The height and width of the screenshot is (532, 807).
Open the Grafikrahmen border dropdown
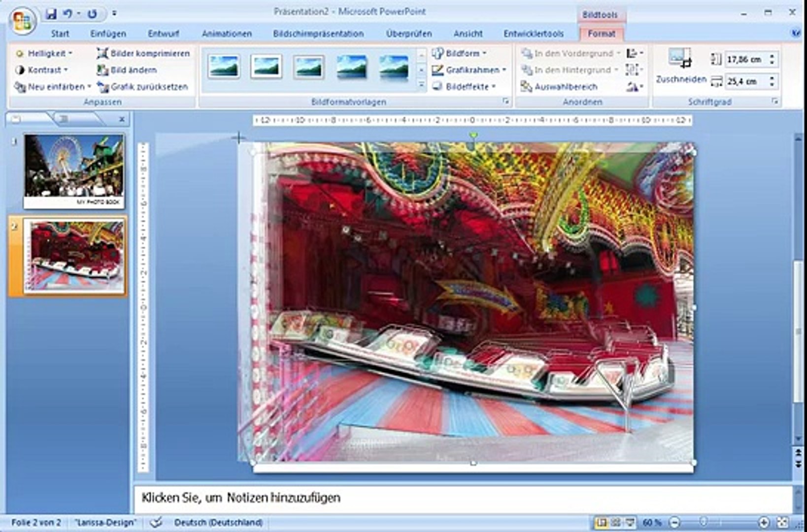coord(469,70)
